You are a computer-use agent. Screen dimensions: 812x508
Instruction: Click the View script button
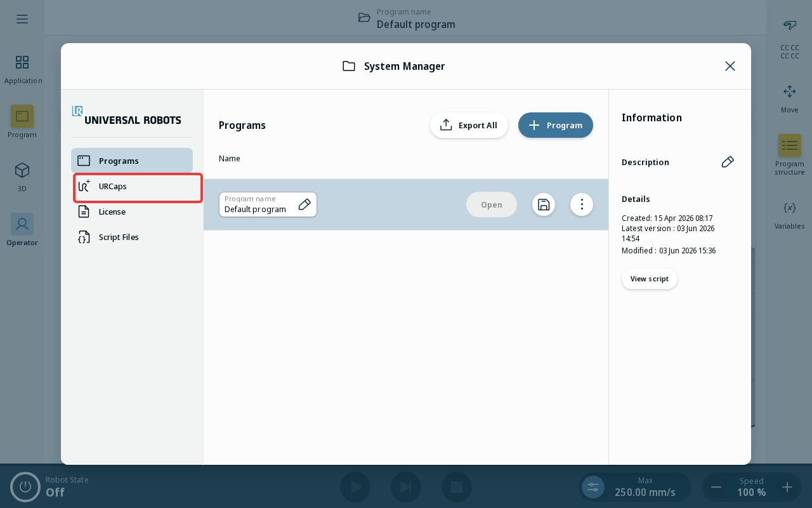click(650, 279)
